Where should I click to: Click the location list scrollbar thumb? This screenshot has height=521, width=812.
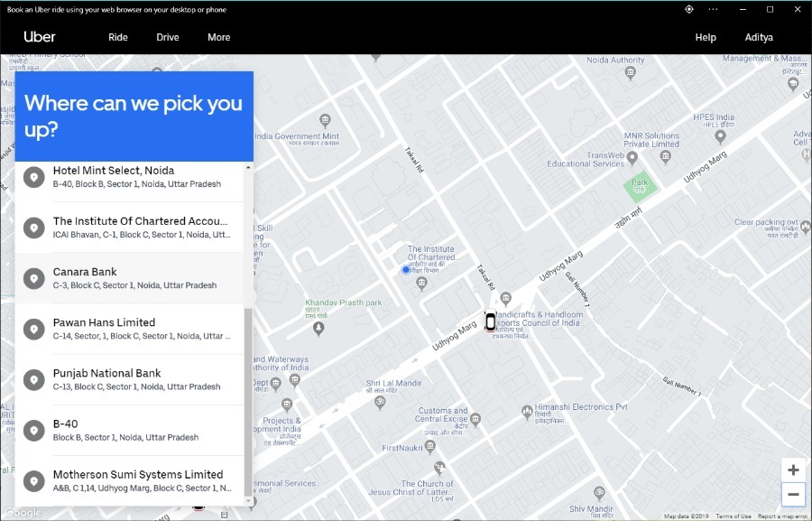pos(248,402)
